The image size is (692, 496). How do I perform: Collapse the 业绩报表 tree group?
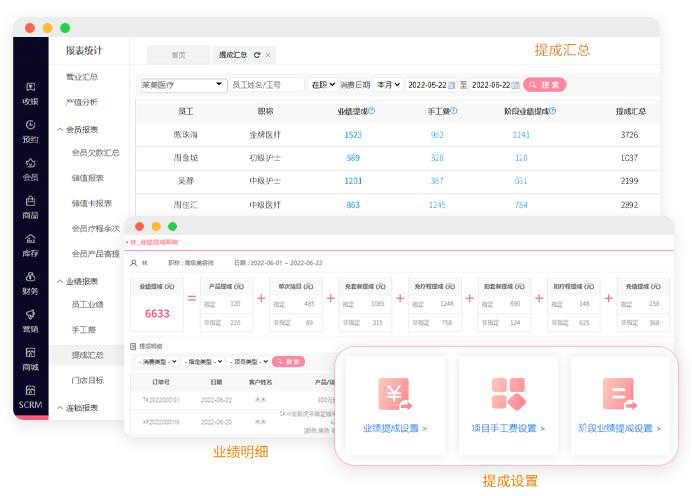click(x=60, y=282)
